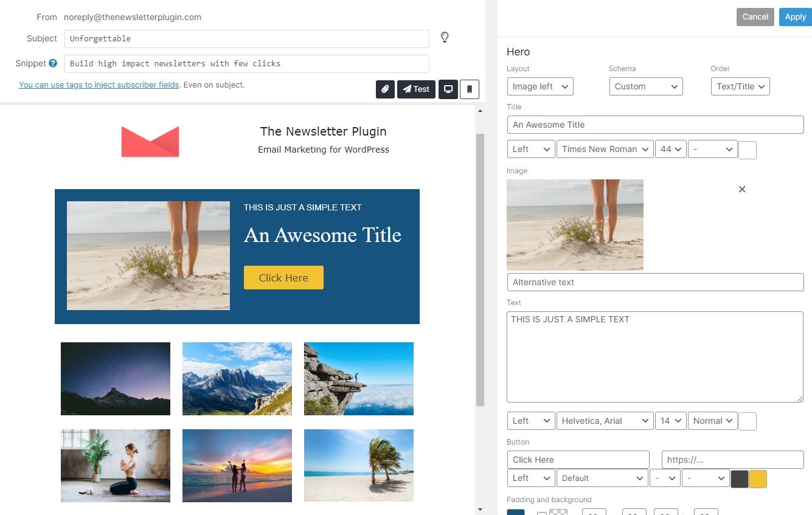Click the preview vertical scrollbar thumb
This screenshot has width=812, height=515.
[480, 269]
